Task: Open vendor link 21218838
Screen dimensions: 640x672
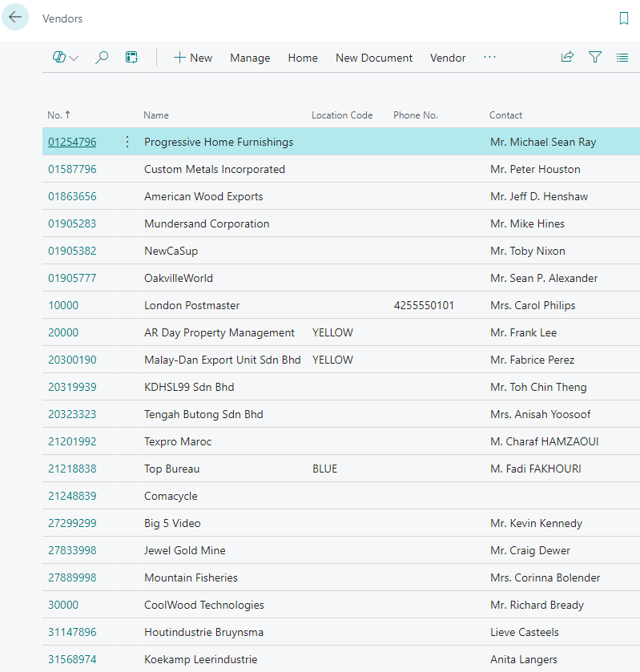Action: (72, 469)
